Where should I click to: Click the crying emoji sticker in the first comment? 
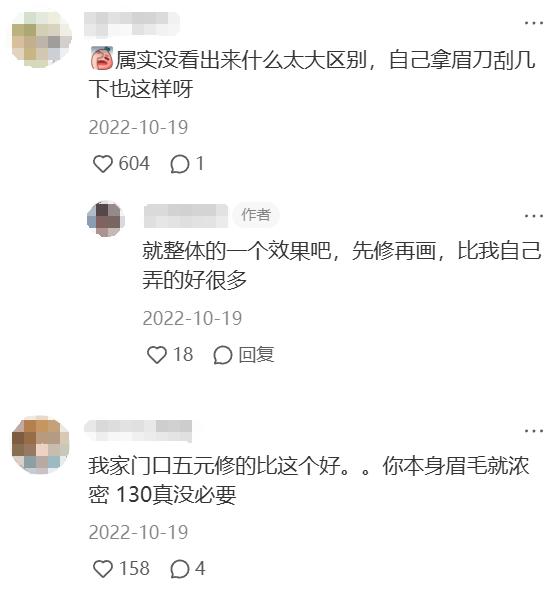pyautogui.click(x=102, y=58)
